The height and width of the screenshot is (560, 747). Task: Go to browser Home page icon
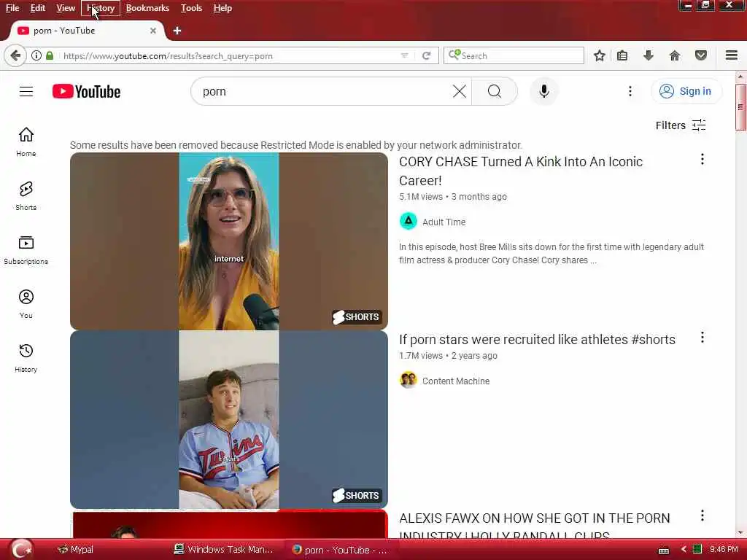pyautogui.click(x=675, y=55)
